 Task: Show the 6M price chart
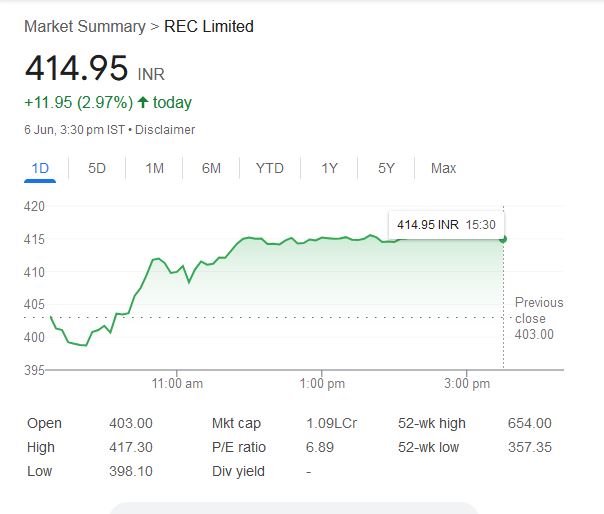pos(211,168)
